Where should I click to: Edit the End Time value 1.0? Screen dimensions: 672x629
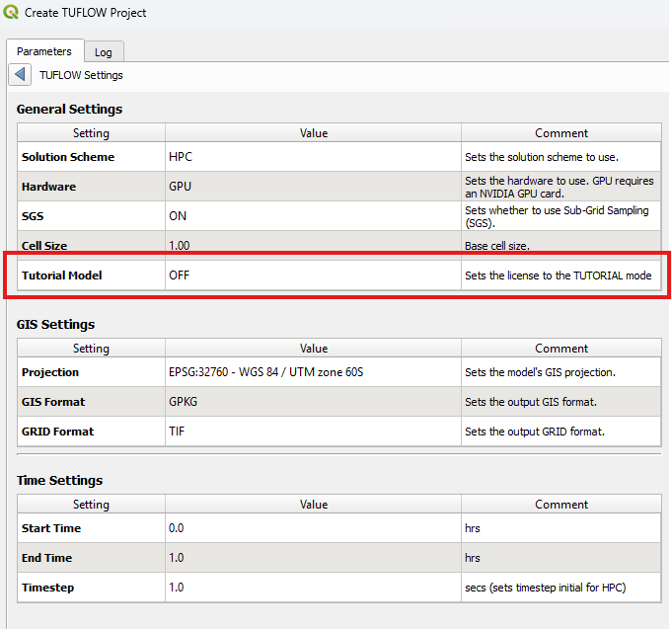click(x=313, y=558)
